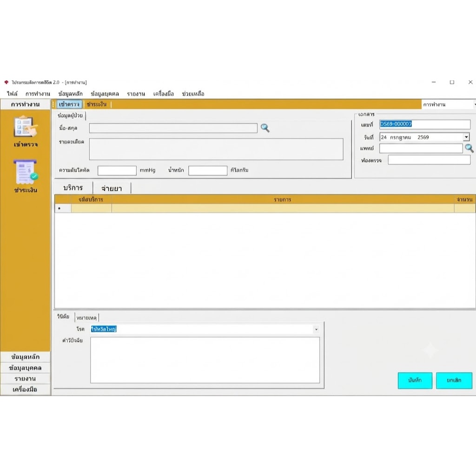Select the ชำระเงิน toolbar tab
Screen dimensions: 476x476
coord(97,104)
